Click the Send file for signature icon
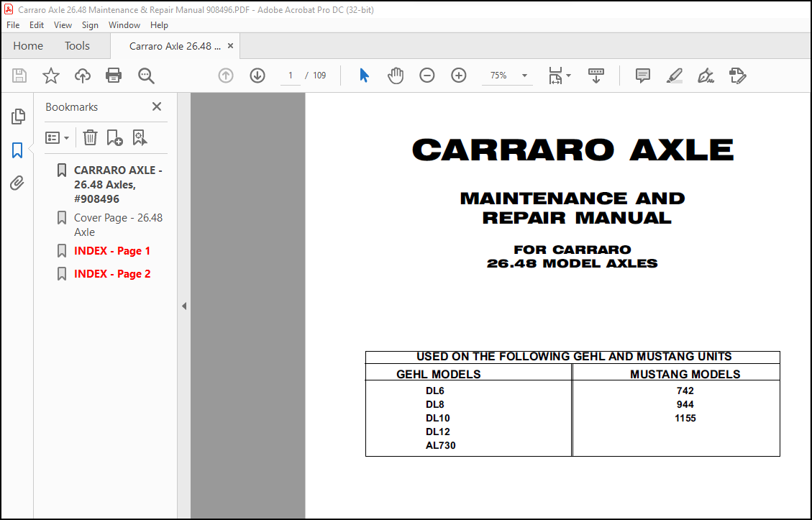 tap(737, 76)
